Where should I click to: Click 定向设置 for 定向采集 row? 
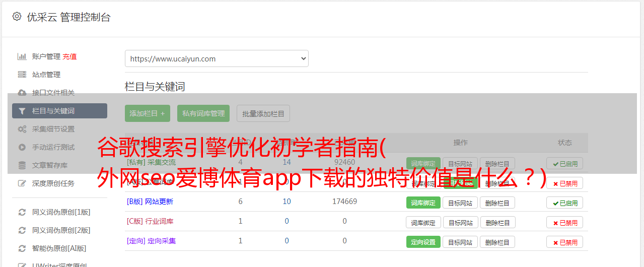[423, 242]
